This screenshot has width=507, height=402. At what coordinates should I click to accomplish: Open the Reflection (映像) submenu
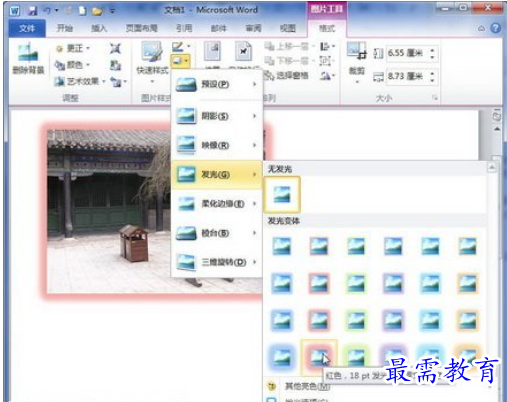tap(217, 145)
